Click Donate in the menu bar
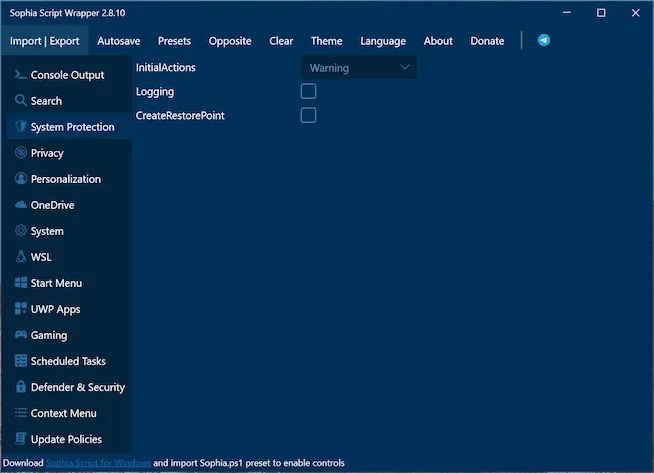 [x=487, y=41]
